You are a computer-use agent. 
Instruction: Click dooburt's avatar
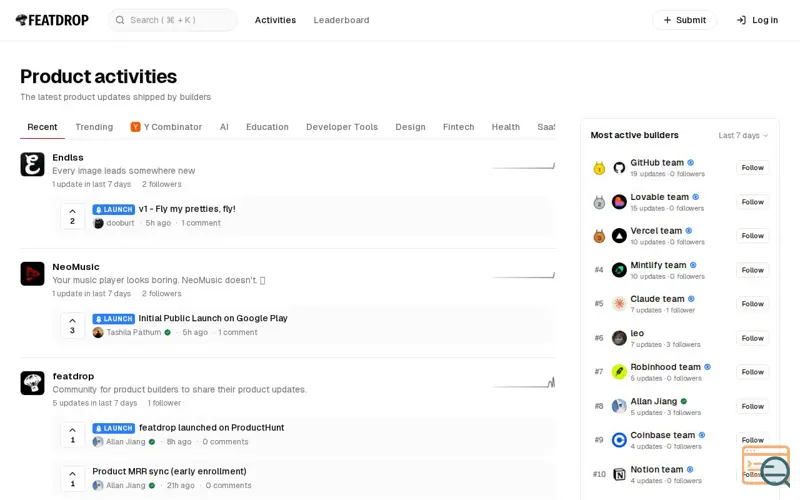tap(98, 223)
